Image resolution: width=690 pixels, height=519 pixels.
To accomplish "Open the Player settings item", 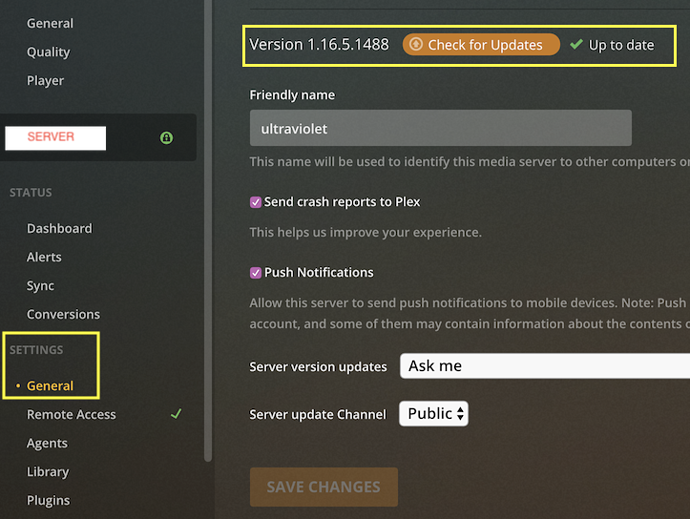I will coord(45,81).
